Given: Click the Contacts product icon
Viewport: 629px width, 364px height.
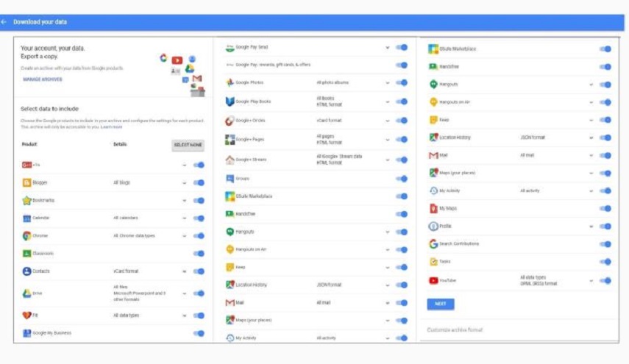Looking at the screenshot, I should pos(26,271).
